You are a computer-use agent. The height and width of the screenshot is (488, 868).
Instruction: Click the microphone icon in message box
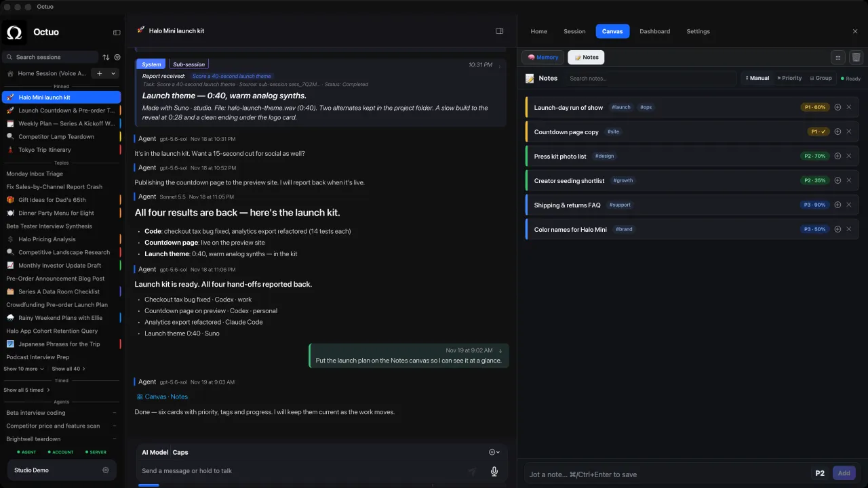494,471
